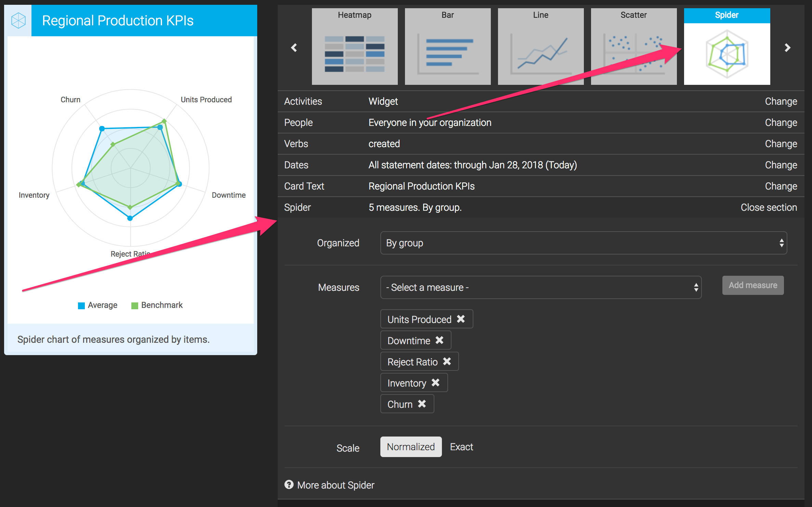Viewport: 812px width, 507px height.
Task: Remove the Units Produced measure
Action: click(461, 319)
